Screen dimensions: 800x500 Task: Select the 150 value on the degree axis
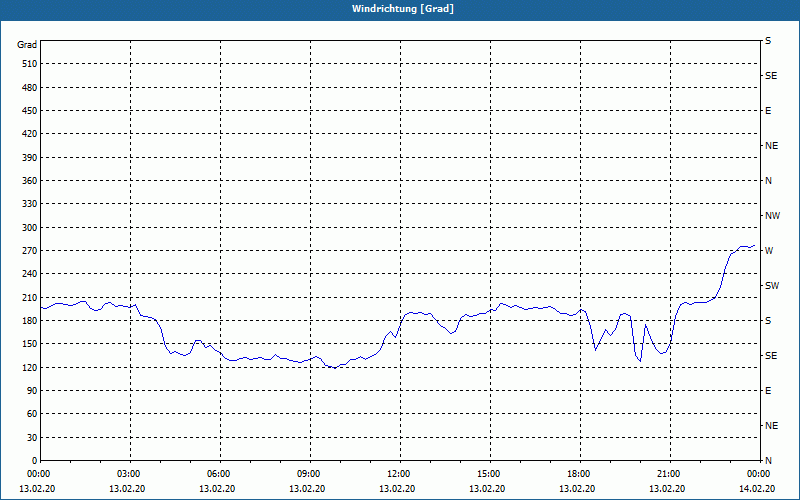pyautogui.click(x=30, y=344)
